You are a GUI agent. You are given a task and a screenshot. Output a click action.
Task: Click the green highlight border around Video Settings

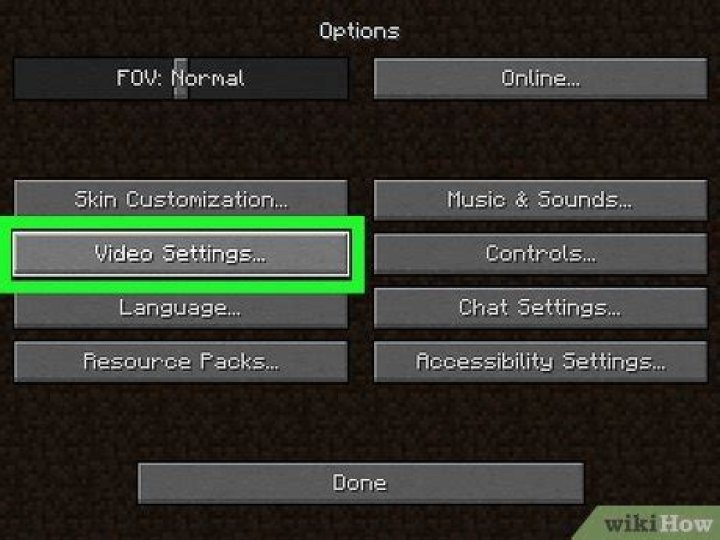tap(182, 224)
